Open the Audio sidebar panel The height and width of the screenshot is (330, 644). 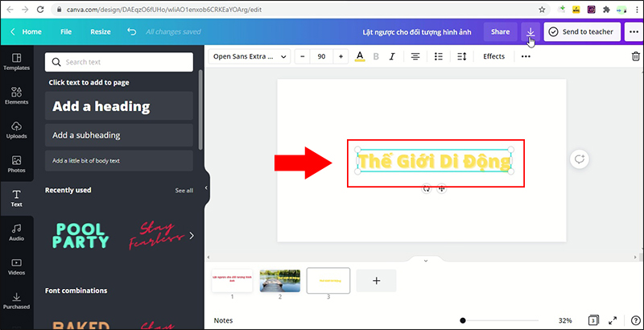point(16,233)
